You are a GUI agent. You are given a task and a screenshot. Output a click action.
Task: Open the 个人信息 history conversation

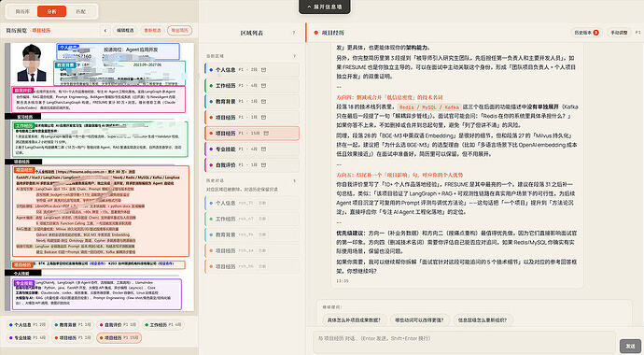252,203
